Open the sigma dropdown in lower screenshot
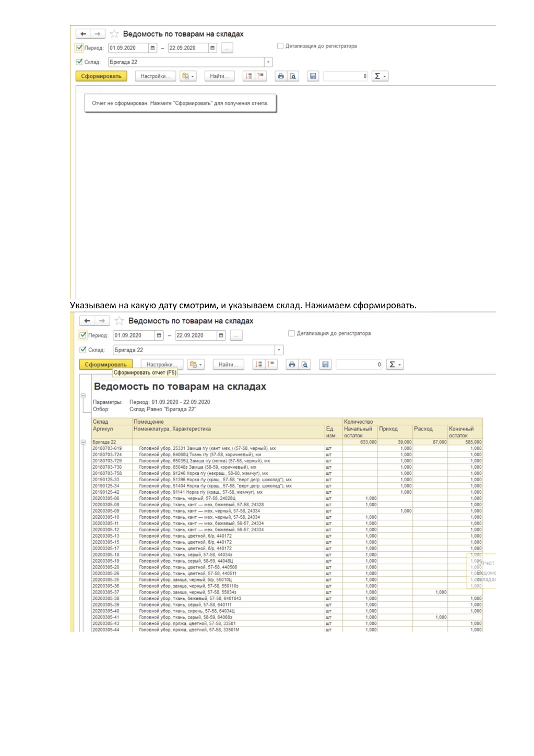The height and width of the screenshot is (756, 534). (395, 365)
